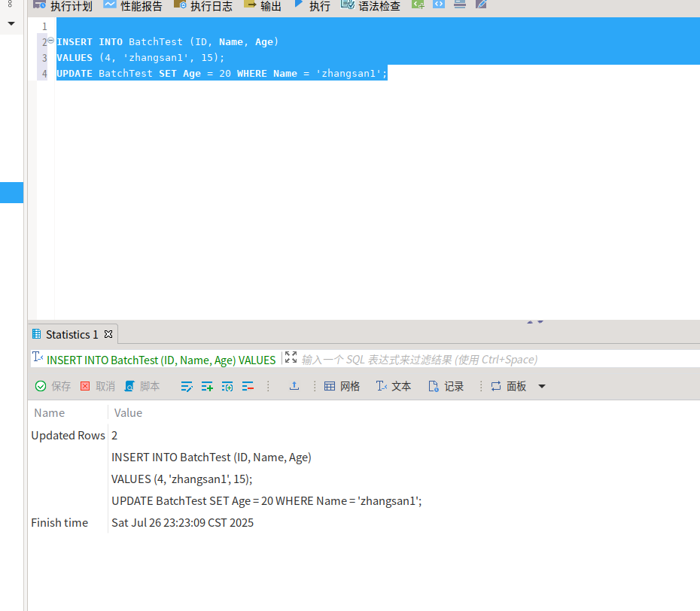
Task: Switch to the Statistics 1 tab
Action: (72, 334)
